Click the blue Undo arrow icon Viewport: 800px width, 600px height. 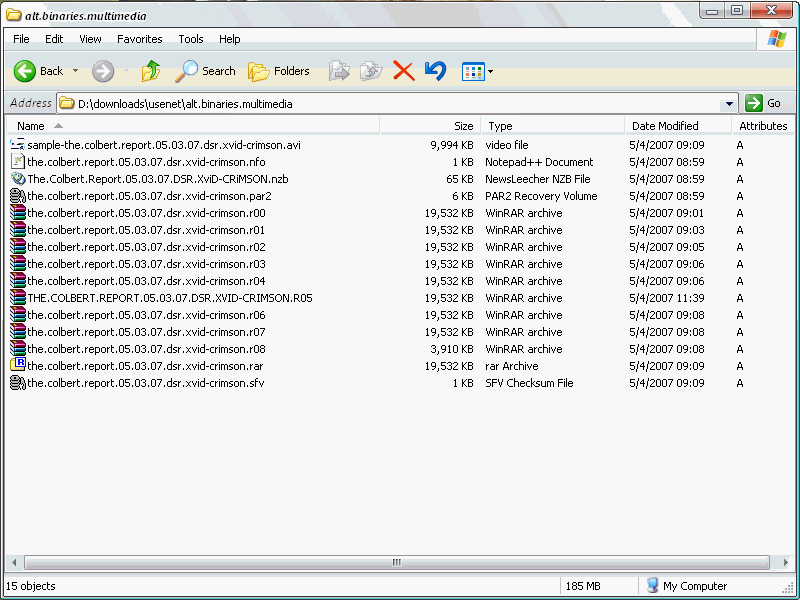(435, 71)
